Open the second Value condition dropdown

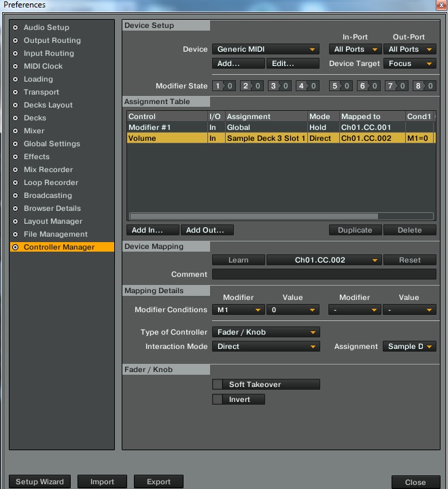(x=410, y=310)
